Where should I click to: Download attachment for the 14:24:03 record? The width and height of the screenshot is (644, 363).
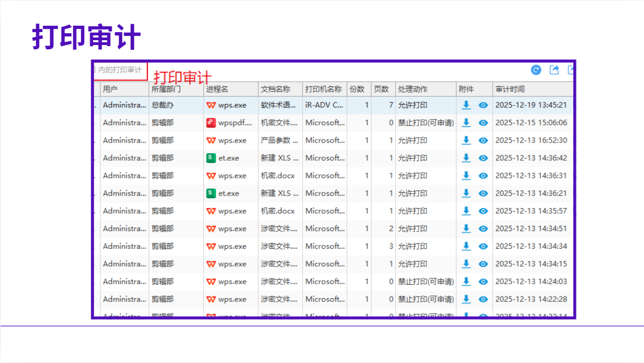tap(466, 281)
